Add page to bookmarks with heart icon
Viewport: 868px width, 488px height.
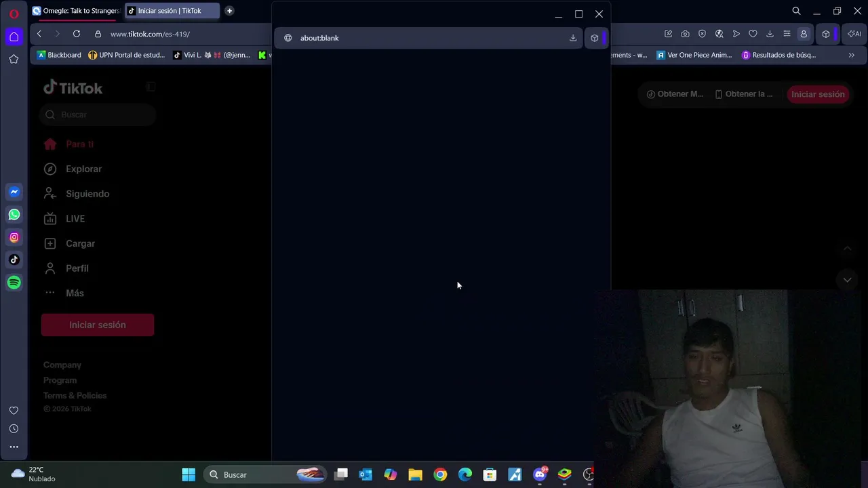coord(753,34)
